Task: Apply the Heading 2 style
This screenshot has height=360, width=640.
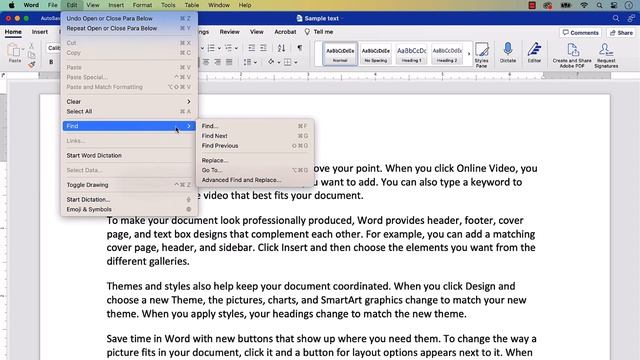Action: [x=447, y=53]
